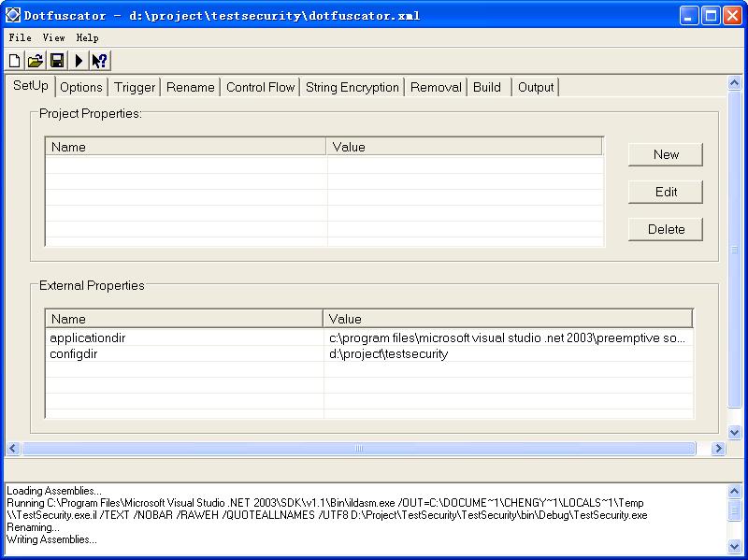Click the horizontal scrollbar right arrow
This screenshot has height=560, width=748.
pyautogui.click(x=718, y=449)
